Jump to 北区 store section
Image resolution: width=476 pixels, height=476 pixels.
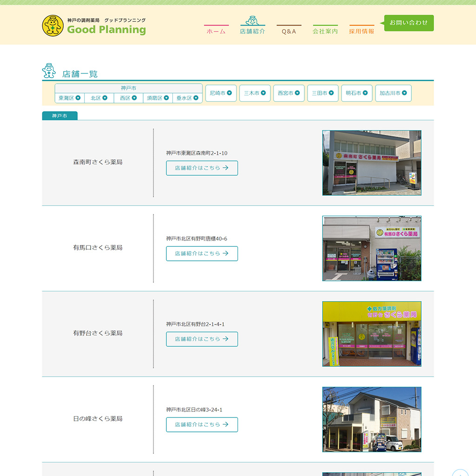tap(99, 98)
